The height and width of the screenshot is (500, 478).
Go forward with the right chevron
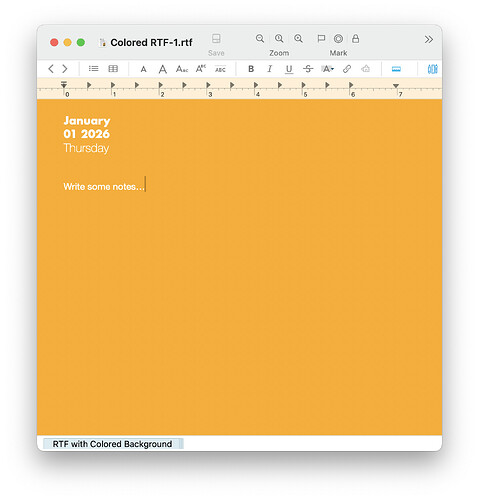[x=65, y=69]
